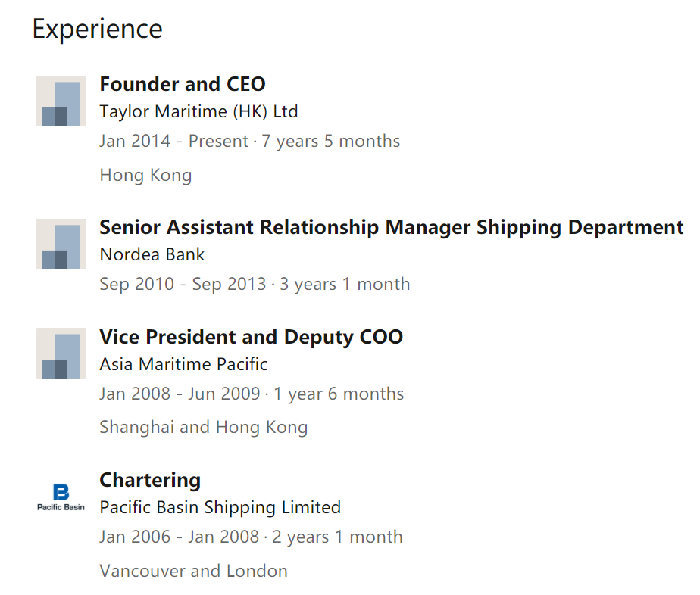The height and width of the screenshot is (595, 700).
Task: Click the Sep 2010 - Sep 2013 date range
Action: [x=183, y=285]
